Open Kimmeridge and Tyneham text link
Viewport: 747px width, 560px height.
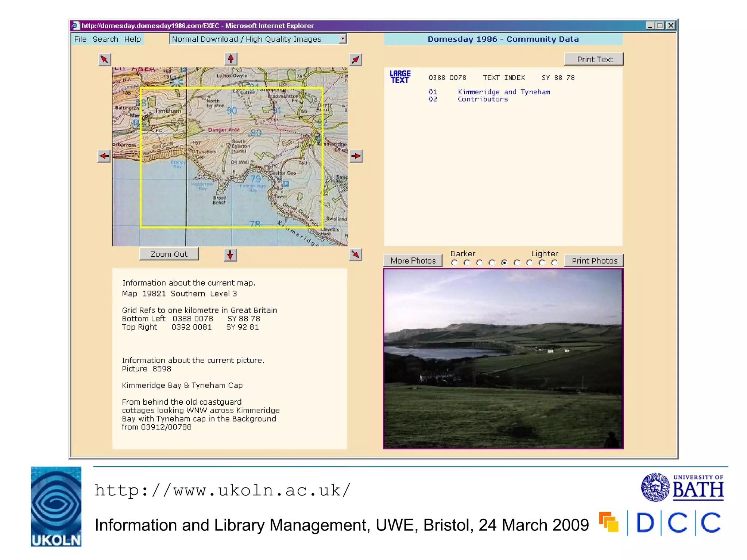[504, 92]
